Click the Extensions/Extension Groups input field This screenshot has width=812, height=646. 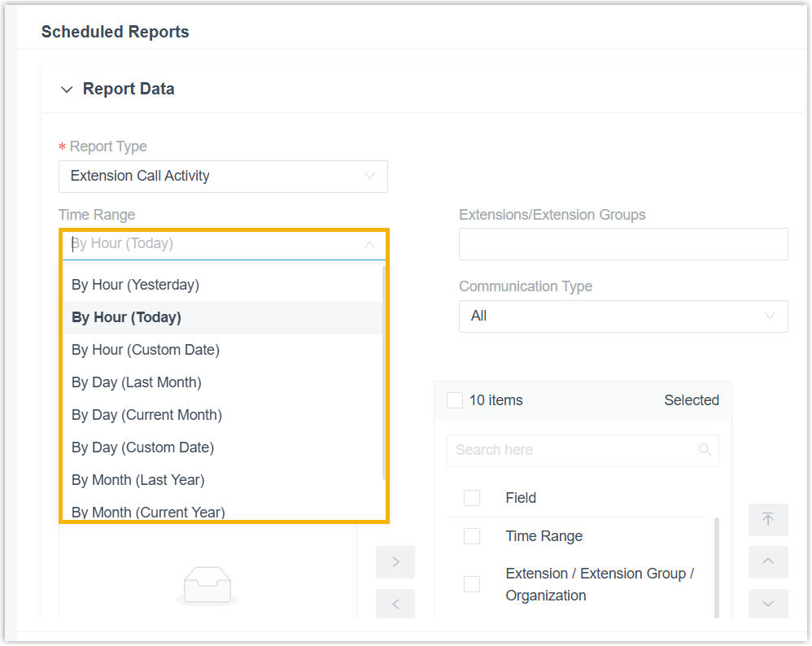point(623,244)
